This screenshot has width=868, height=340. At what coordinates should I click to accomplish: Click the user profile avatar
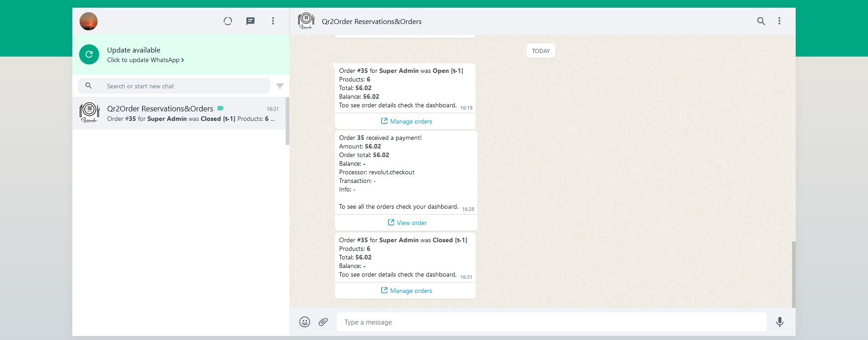(89, 21)
